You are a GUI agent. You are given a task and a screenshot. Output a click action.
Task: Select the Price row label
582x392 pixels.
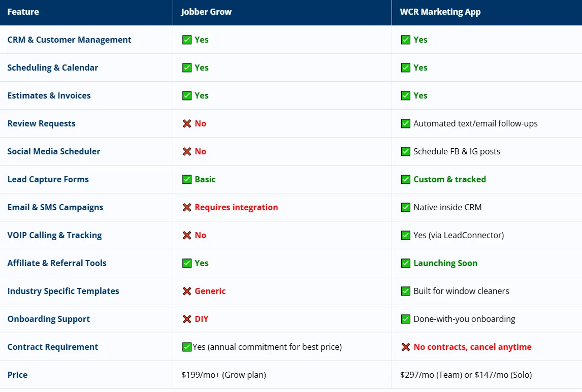17,375
